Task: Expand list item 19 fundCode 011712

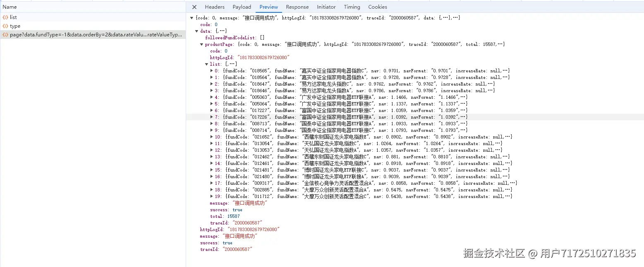Action: pyautogui.click(x=211, y=197)
